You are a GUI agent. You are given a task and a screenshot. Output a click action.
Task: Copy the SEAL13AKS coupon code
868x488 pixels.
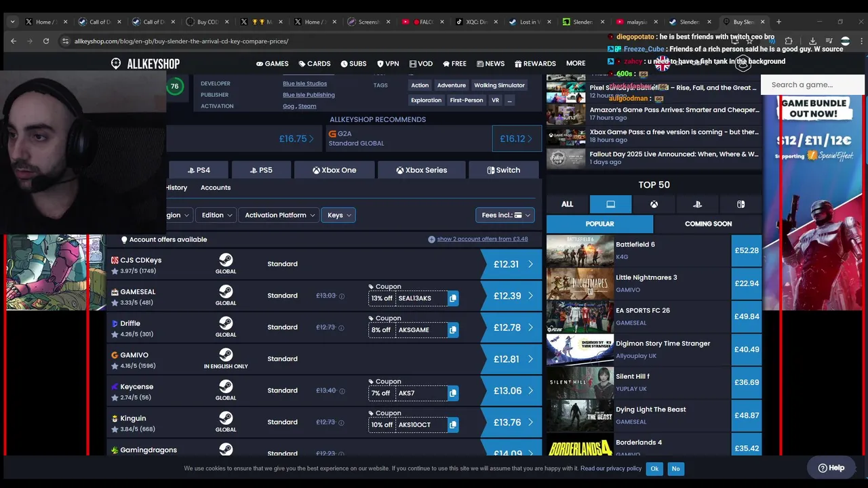click(x=453, y=298)
